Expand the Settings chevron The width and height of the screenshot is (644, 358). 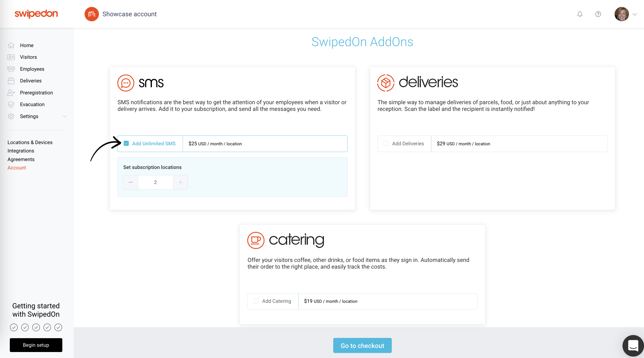tap(64, 116)
